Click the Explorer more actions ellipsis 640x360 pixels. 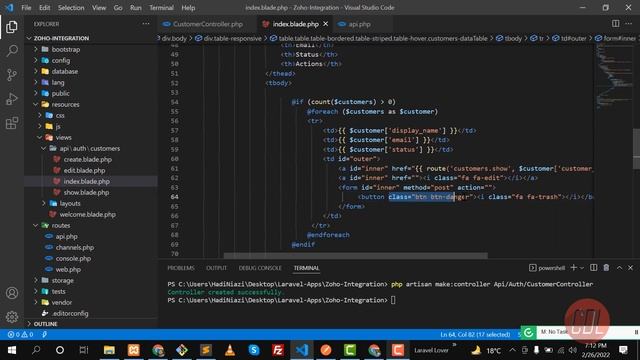[x=146, y=24]
